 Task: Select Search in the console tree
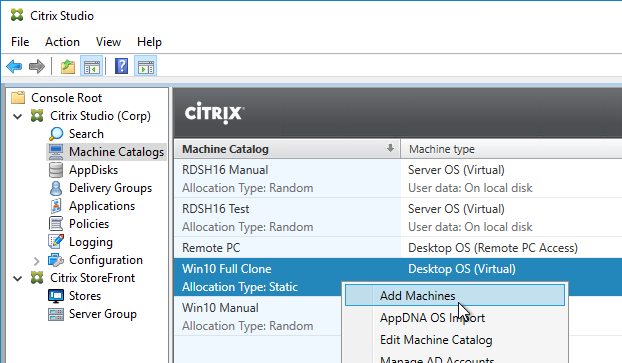86,134
